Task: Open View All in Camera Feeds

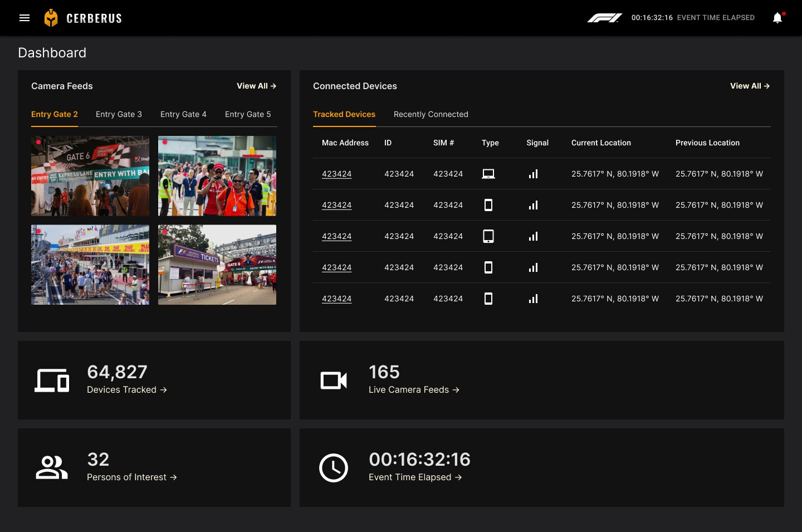Action: click(x=256, y=86)
